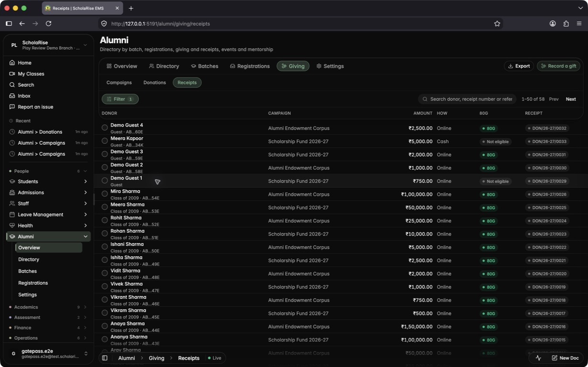Click the My Classes video icon
This screenshot has height=367, width=588.
12,74
